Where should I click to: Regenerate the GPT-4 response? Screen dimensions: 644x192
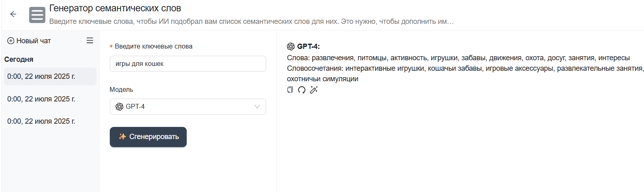coord(302,90)
